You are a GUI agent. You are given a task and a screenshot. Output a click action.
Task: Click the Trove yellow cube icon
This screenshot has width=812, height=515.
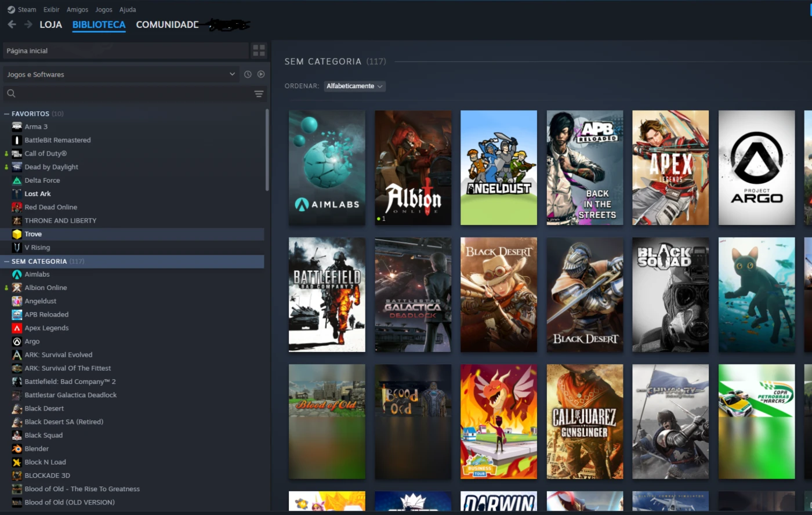click(x=17, y=234)
